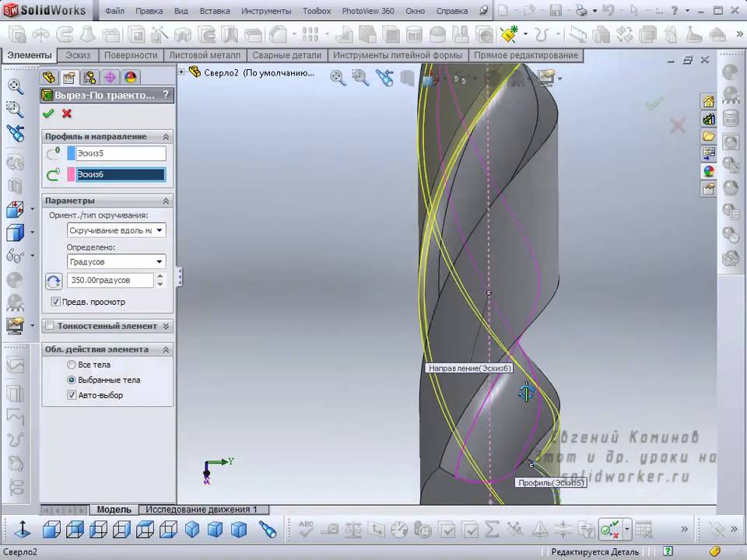Cancel the swept cut with red X
The image size is (747, 560).
[x=67, y=114]
